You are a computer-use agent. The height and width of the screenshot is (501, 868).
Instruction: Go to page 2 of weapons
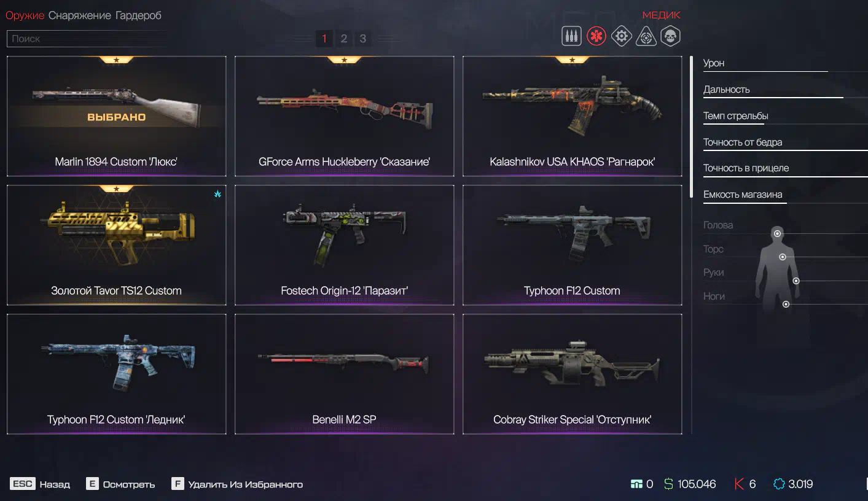point(343,39)
